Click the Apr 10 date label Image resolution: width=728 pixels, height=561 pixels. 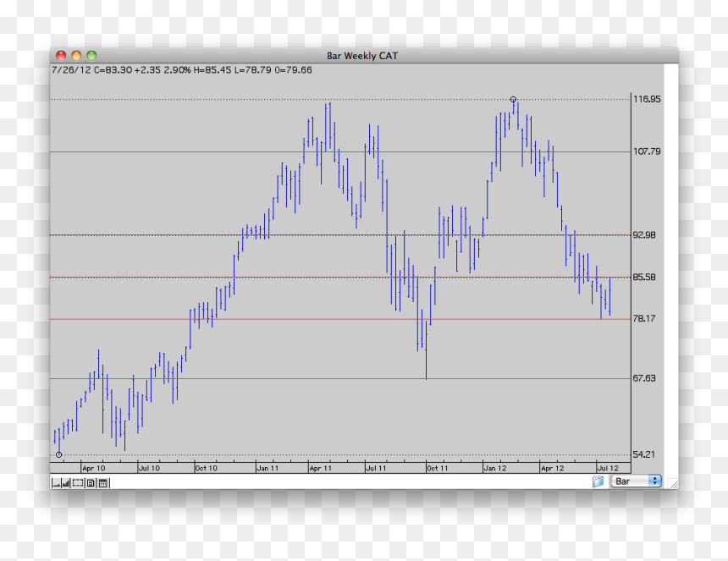(x=94, y=468)
